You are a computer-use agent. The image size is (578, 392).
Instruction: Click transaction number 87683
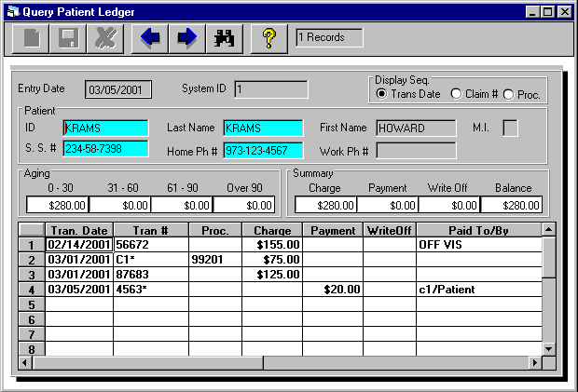pyautogui.click(x=151, y=275)
